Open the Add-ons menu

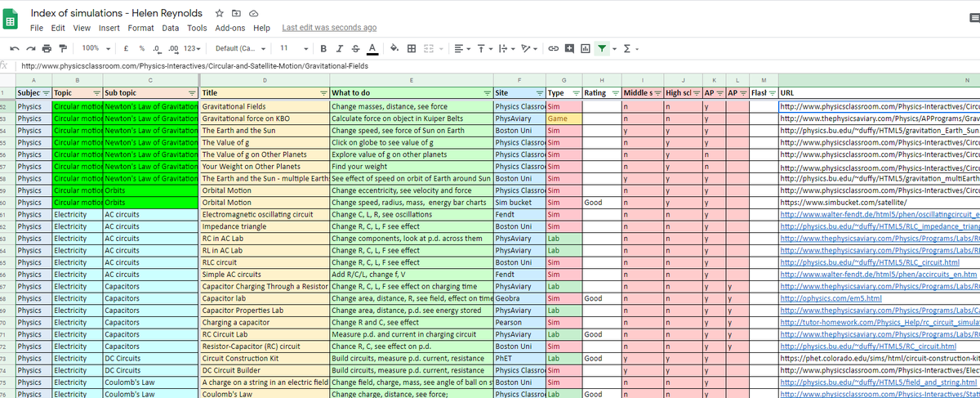(230, 28)
